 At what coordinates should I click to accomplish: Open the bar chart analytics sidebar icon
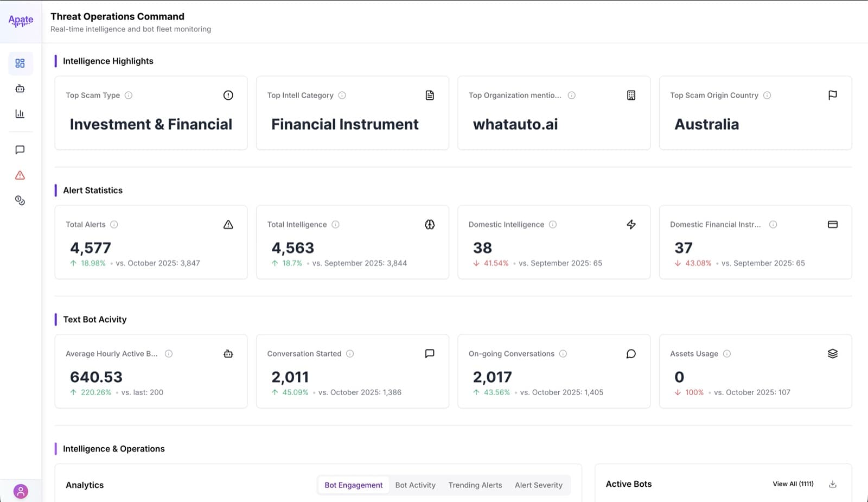(20, 113)
